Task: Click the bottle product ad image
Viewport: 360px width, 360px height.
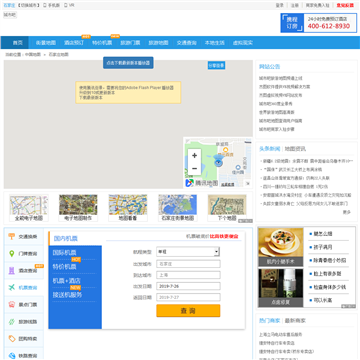Action: tap(281, 288)
